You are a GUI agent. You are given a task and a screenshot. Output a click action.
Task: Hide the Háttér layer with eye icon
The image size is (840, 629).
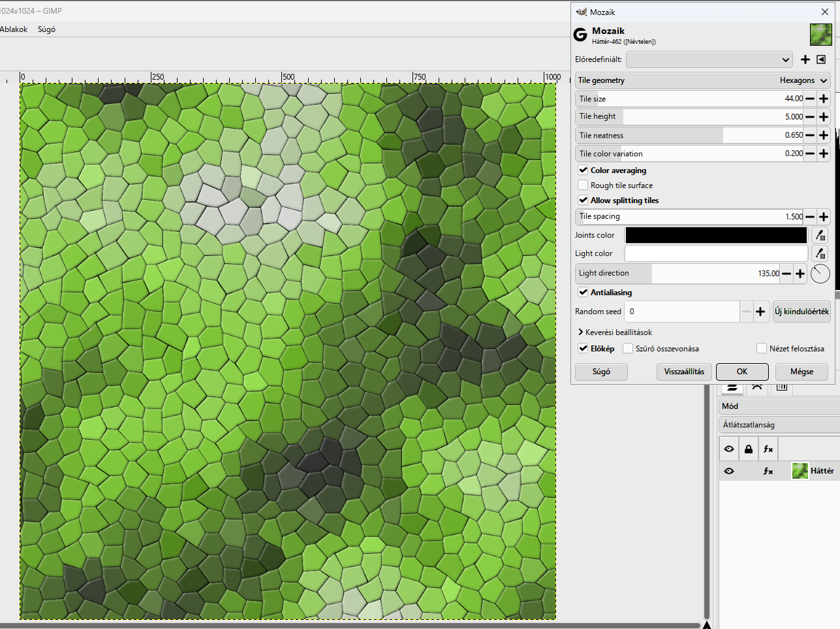pos(729,471)
